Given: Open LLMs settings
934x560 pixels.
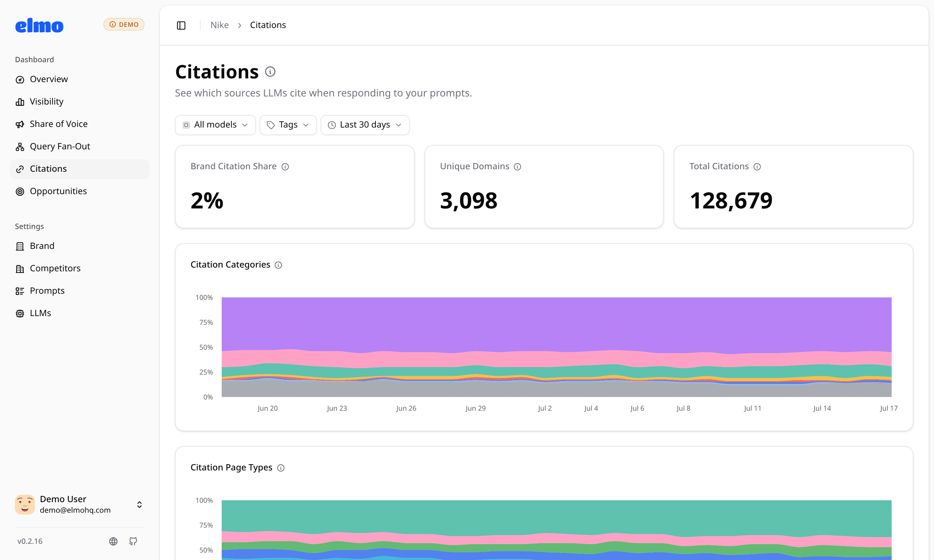Looking at the screenshot, I should pyautogui.click(x=80, y=313).
